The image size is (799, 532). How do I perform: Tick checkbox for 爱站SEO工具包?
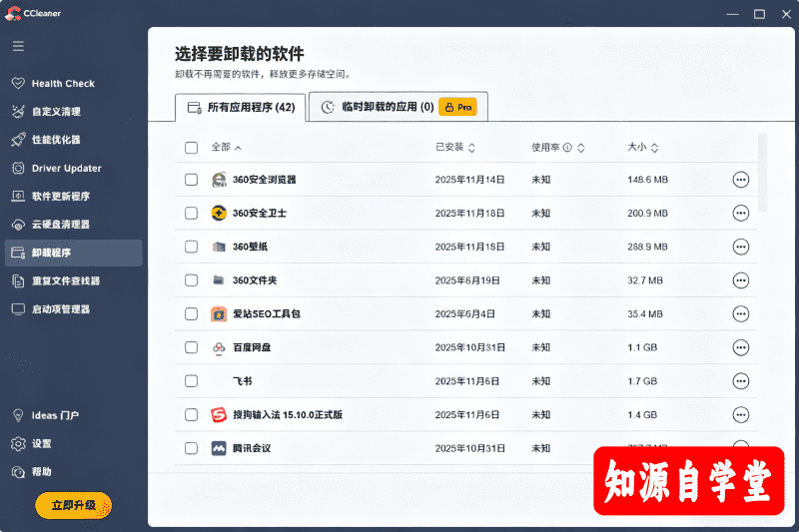(191, 313)
